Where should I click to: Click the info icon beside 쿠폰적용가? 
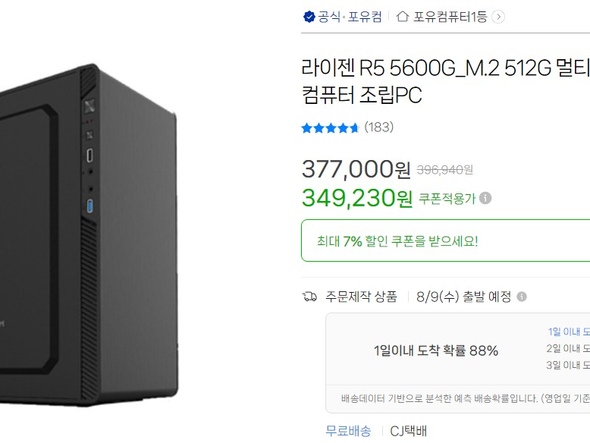(x=485, y=198)
